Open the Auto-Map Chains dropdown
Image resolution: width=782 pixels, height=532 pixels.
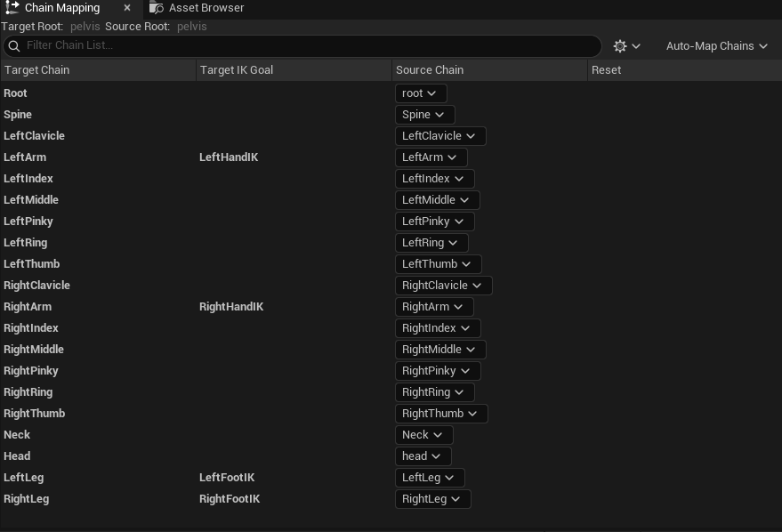716,46
